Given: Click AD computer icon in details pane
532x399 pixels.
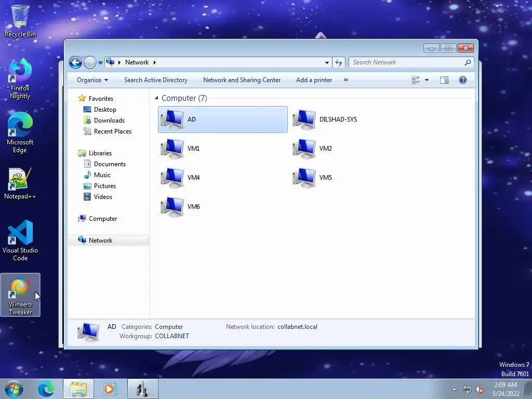Looking at the screenshot, I should point(88,331).
